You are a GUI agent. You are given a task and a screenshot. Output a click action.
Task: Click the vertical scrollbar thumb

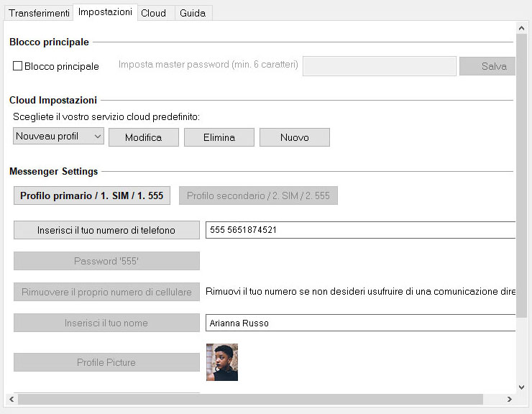[521, 176]
